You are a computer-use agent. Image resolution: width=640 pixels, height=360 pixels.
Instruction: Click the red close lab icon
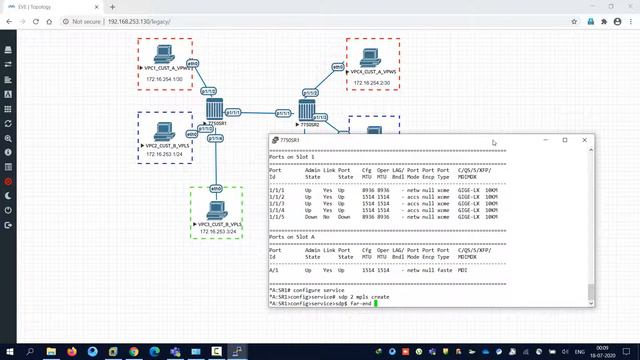8,182
